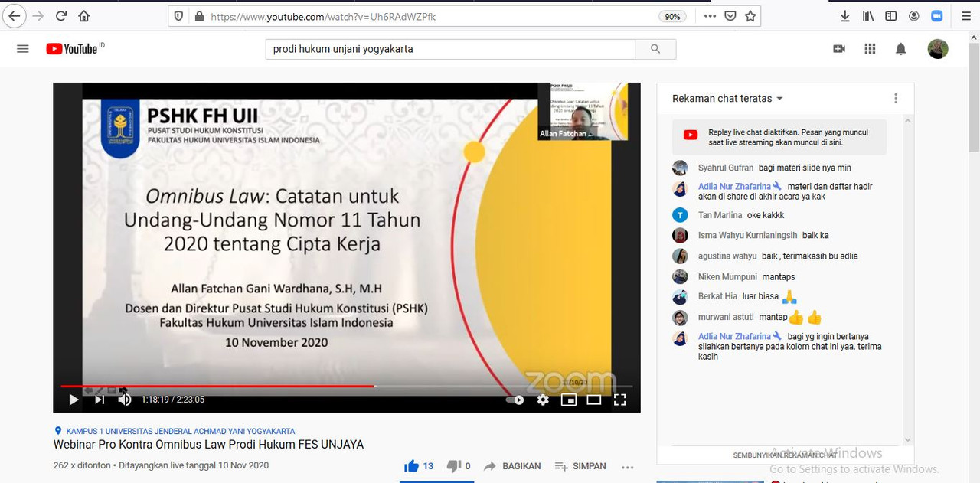Click chat author Berkat Hia
Image resolution: width=980 pixels, height=483 pixels.
717,296
